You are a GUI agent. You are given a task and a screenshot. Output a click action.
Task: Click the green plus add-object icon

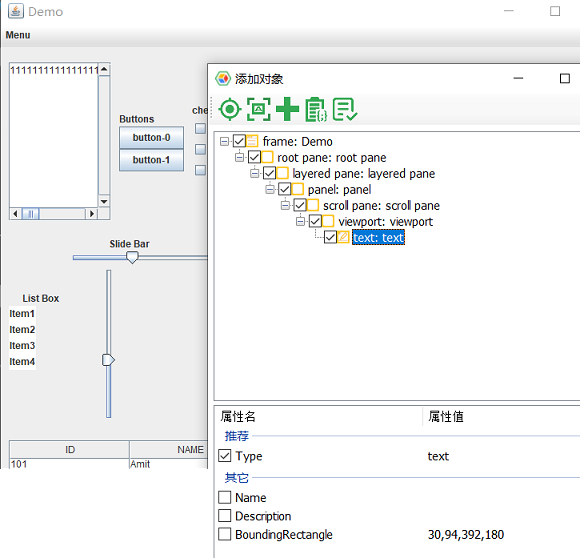pos(287,109)
